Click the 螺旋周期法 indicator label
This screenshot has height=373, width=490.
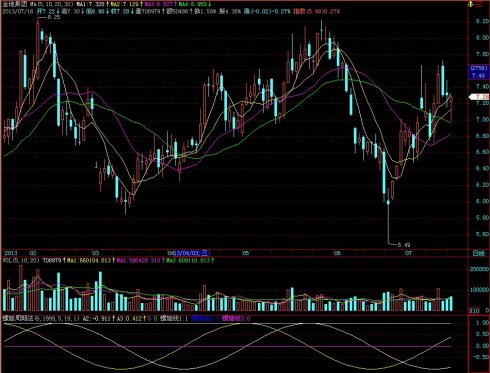pos(17,319)
